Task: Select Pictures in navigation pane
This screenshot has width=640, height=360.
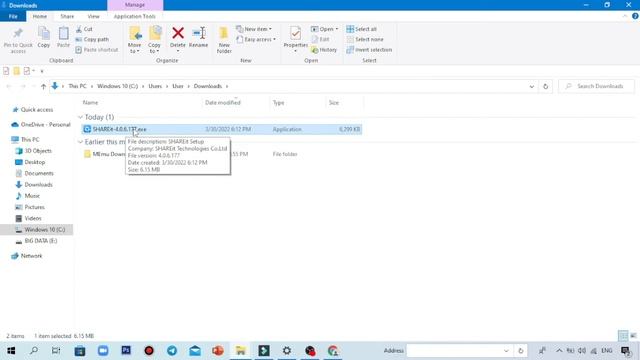Action: (30, 207)
